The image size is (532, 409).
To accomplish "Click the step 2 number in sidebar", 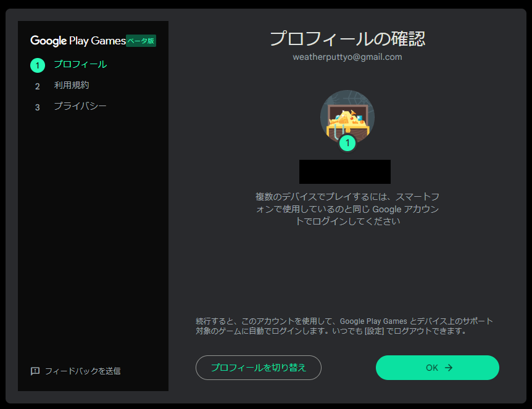I will (37, 86).
